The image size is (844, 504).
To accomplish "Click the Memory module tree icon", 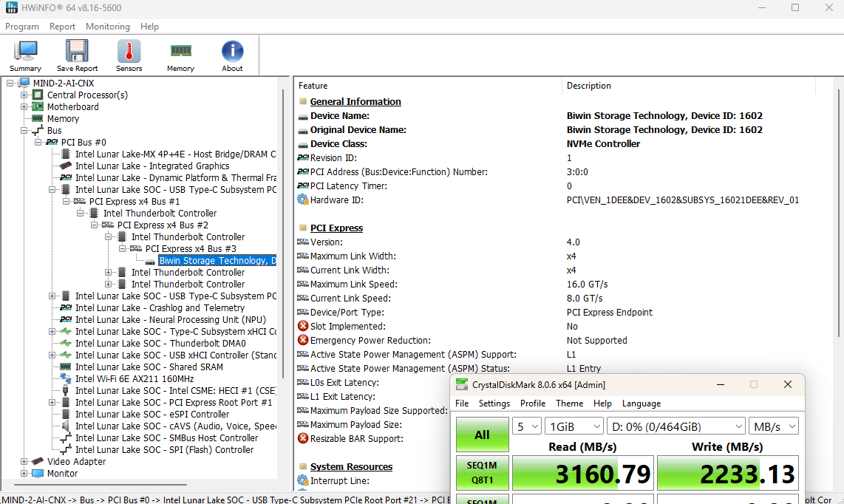I will pyautogui.click(x=38, y=118).
